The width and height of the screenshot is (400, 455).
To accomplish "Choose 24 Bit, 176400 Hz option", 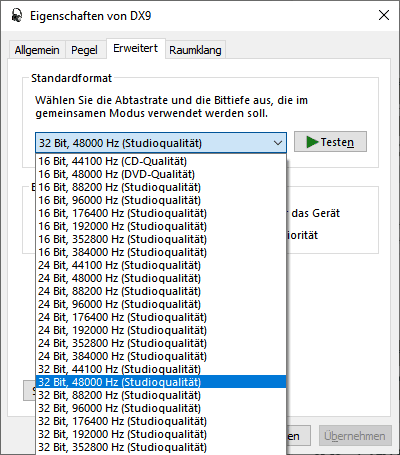I will pyautogui.click(x=161, y=317).
